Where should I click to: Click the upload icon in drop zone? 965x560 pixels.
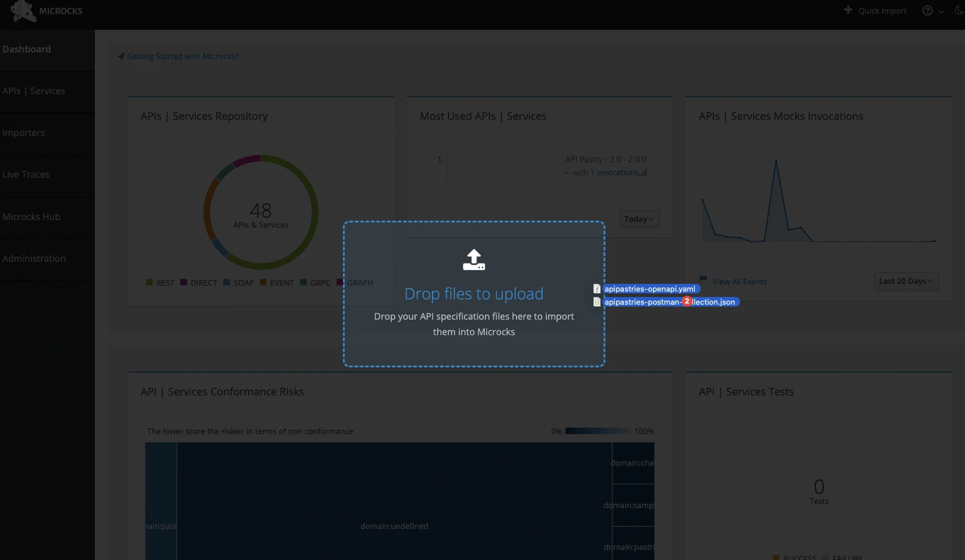pos(474,260)
